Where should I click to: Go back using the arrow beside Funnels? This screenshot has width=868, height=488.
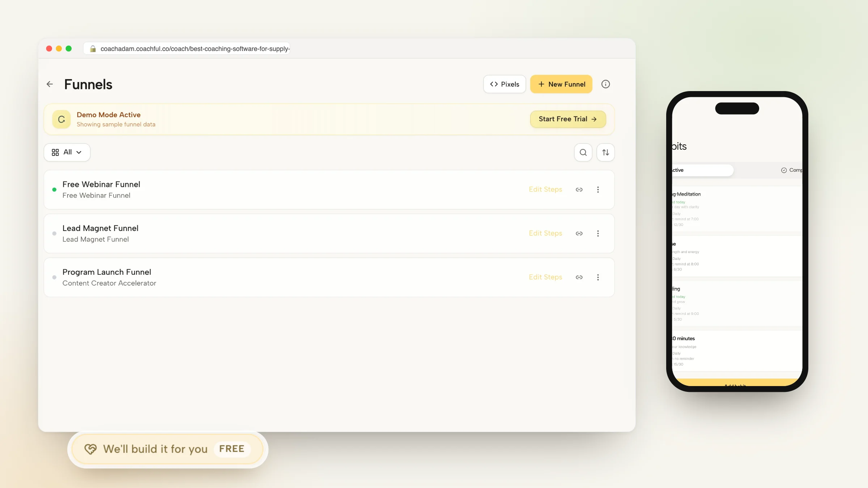[50, 84]
